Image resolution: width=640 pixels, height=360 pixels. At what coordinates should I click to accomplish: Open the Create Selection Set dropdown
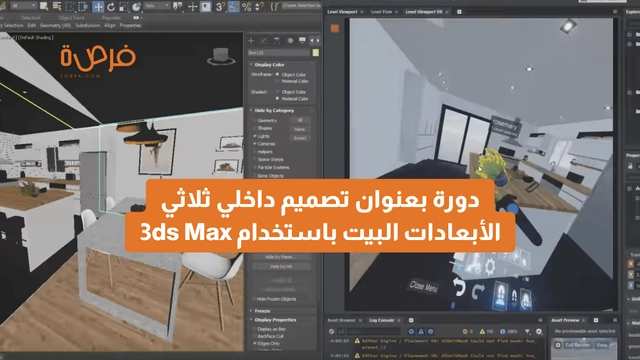[301, 5]
